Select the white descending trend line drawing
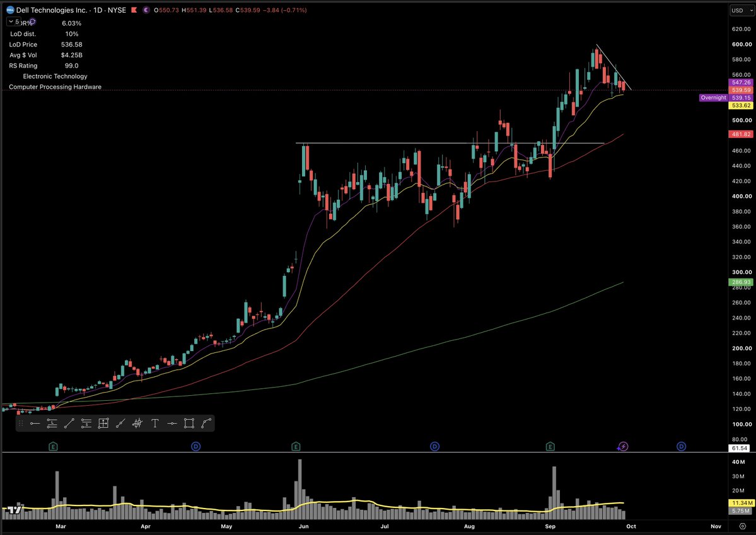Screen dimensions: 756x535 pos(614,67)
